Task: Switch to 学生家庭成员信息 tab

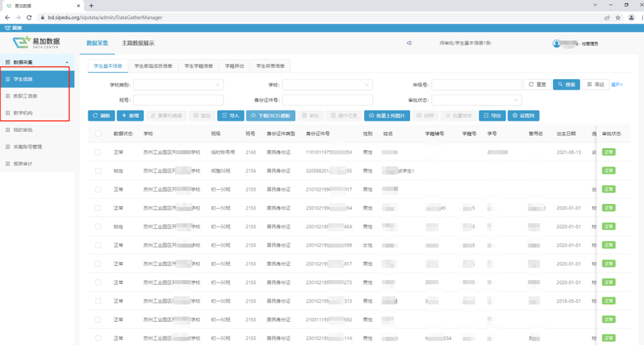Action: coord(153,66)
